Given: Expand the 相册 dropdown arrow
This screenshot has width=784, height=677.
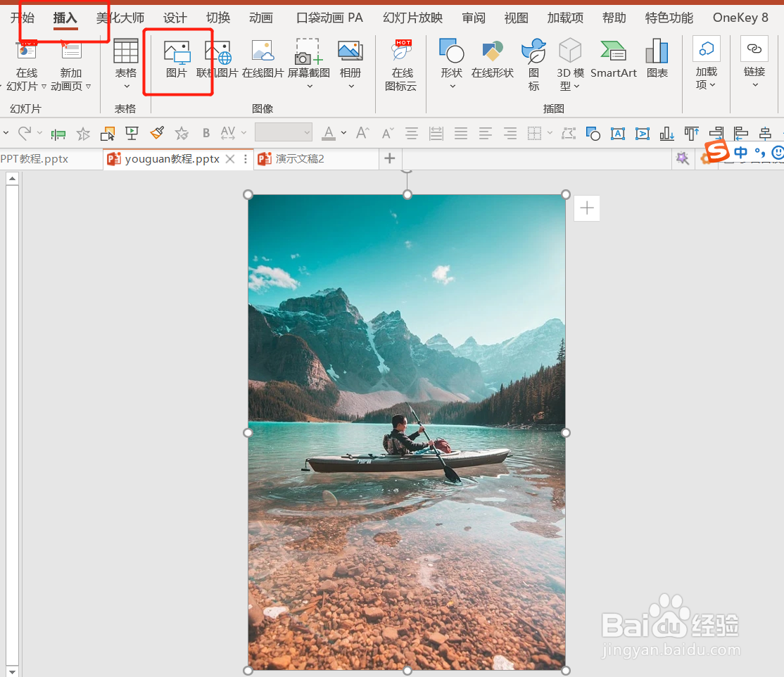Looking at the screenshot, I should tap(351, 87).
